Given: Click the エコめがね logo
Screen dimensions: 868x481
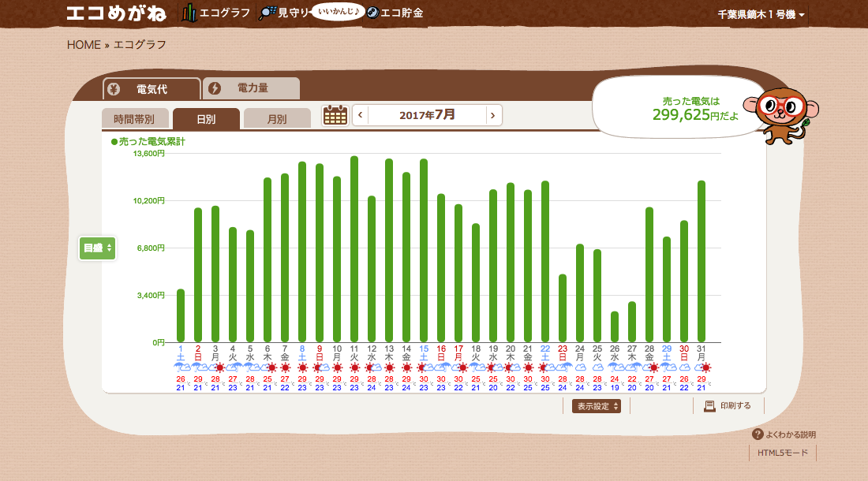Looking at the screenshot, I should (116, 13).
